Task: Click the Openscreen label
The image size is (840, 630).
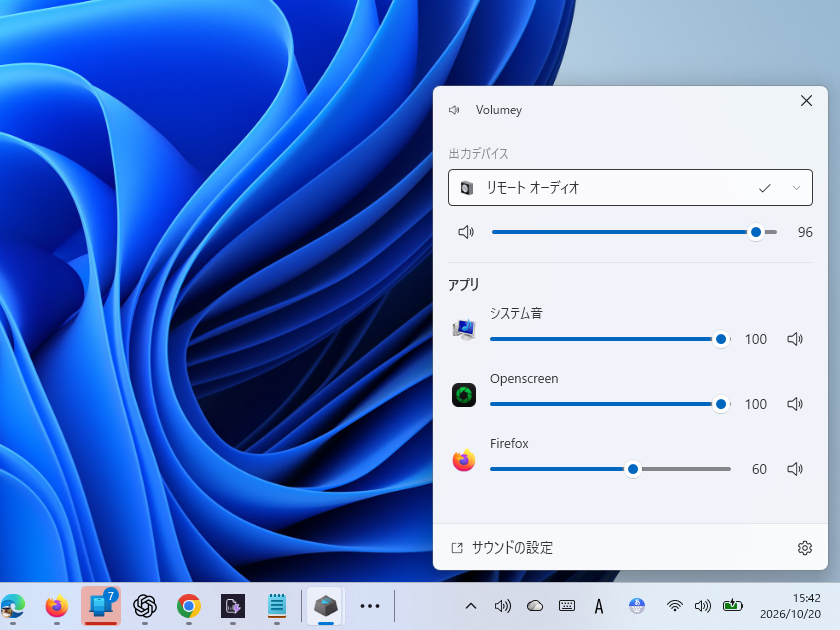Action: pos(524,379)
